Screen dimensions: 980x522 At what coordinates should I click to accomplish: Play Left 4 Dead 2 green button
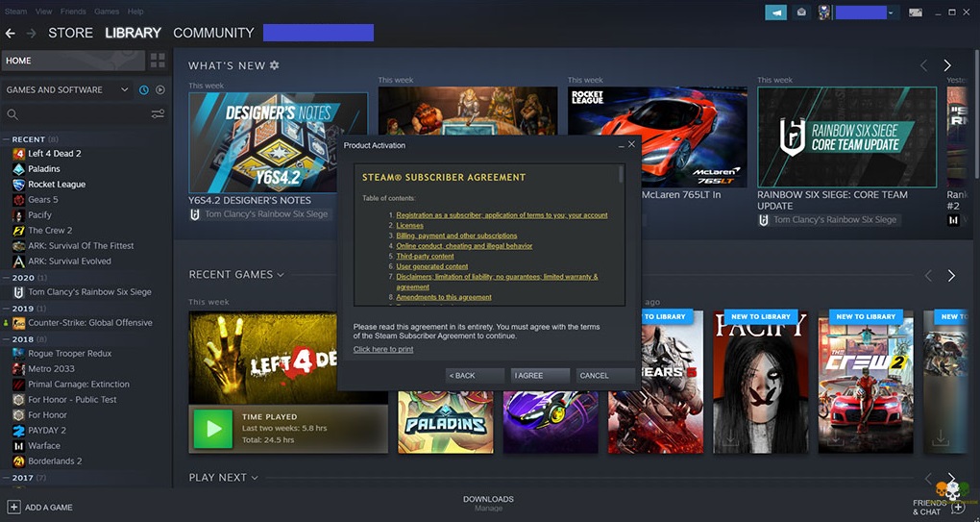(213, 429)
